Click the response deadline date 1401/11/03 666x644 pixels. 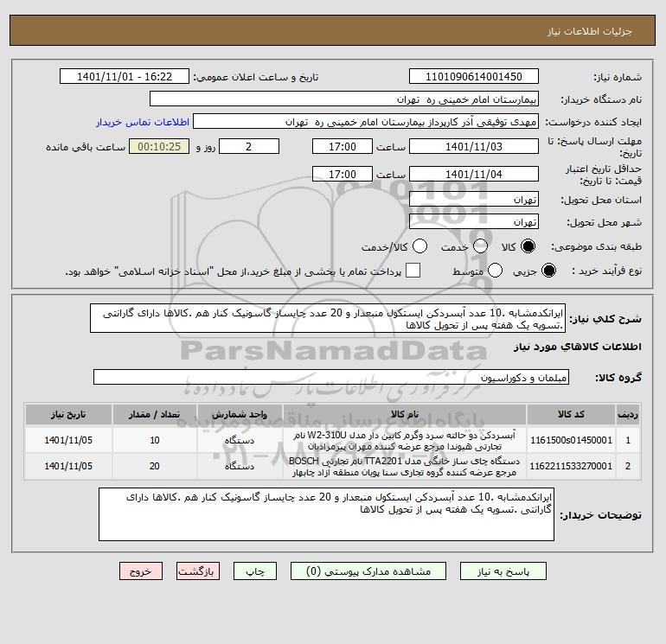[474, 146]
